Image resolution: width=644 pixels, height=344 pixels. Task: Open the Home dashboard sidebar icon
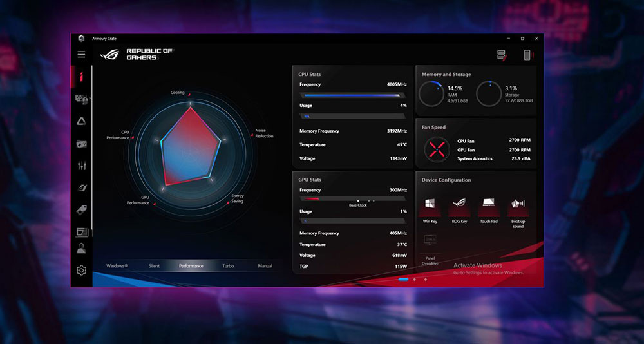click(x=81, y=77)
